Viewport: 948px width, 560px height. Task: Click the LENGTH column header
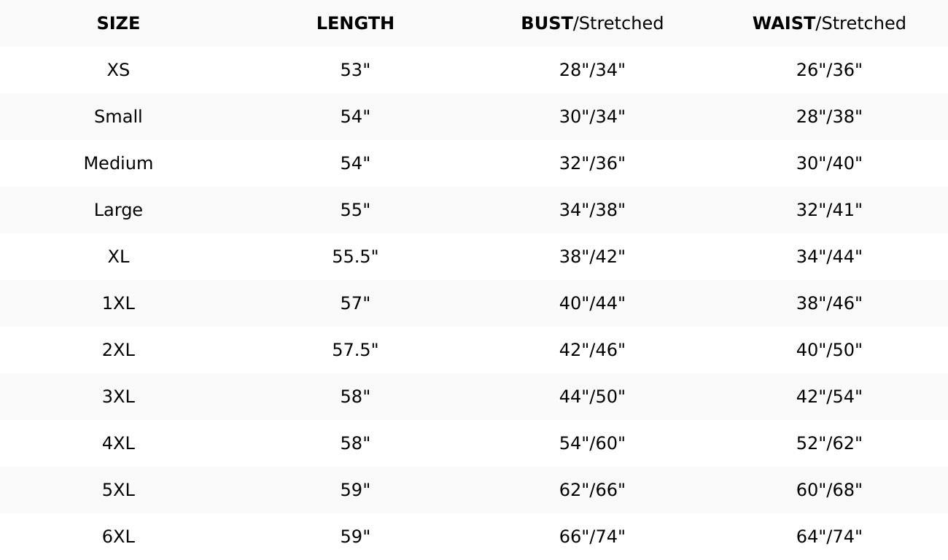coord(355,23)
